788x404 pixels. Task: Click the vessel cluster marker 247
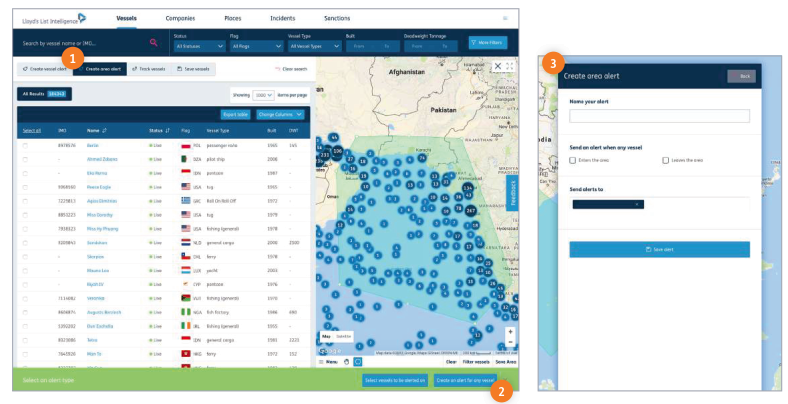coord(470,211)
